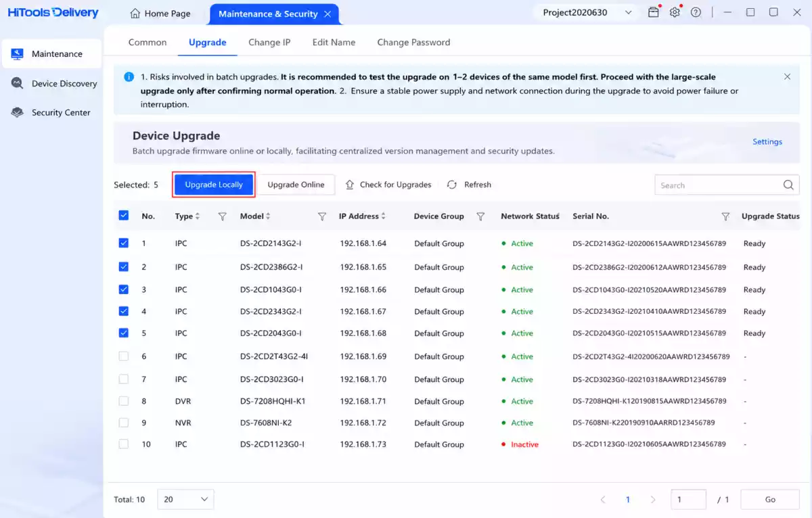Click the search magnifier icon
This screenshot has height=518, width=812.
788,185
